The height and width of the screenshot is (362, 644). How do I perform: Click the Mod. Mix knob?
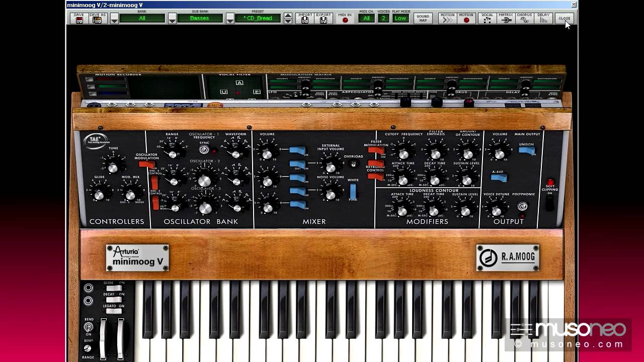point(130,194)
